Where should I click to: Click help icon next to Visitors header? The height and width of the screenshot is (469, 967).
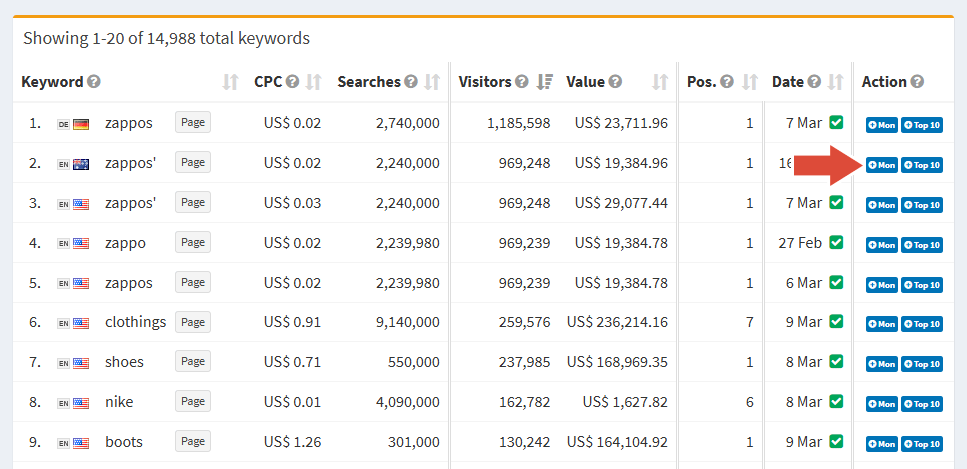tap(522, 82)
